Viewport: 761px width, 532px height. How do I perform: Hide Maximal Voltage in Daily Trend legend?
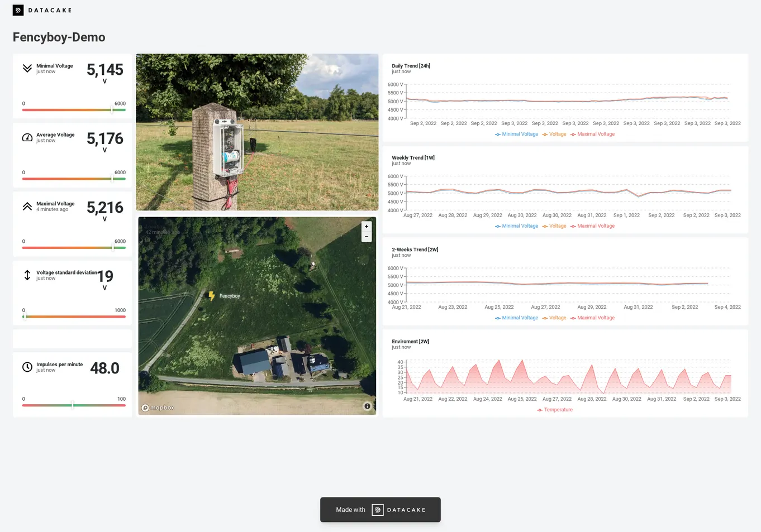point(592,134)
